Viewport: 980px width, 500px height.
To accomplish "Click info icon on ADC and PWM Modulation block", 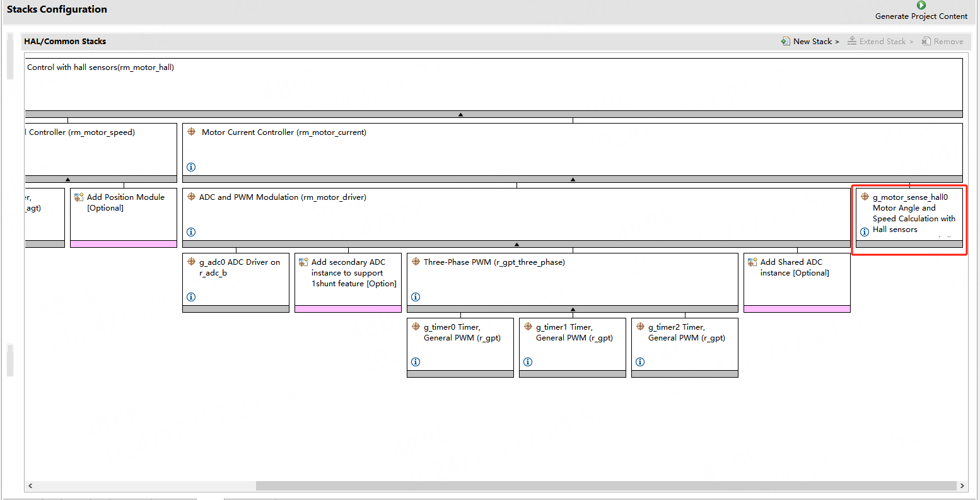I will [191, 232].
